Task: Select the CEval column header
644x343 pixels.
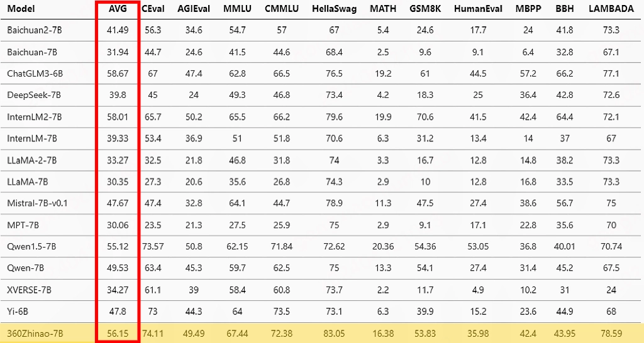Action: [153, 9]
